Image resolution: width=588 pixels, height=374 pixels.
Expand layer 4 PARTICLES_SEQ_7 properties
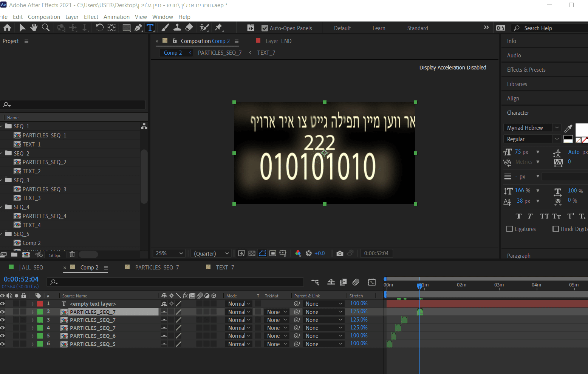(33, 328)
